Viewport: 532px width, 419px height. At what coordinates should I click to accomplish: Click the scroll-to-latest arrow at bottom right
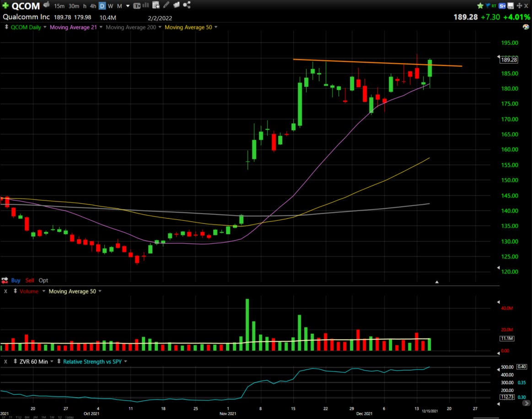[x=526, y=403]
